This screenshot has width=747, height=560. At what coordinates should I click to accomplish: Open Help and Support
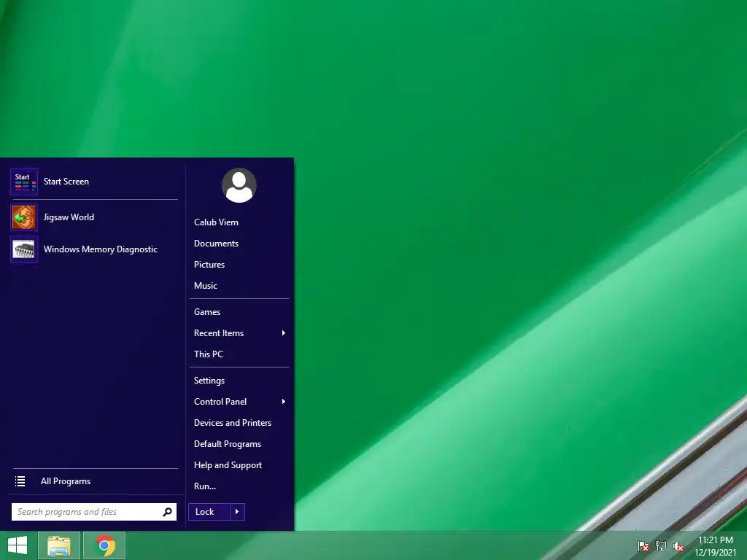[x=228, y=465]
